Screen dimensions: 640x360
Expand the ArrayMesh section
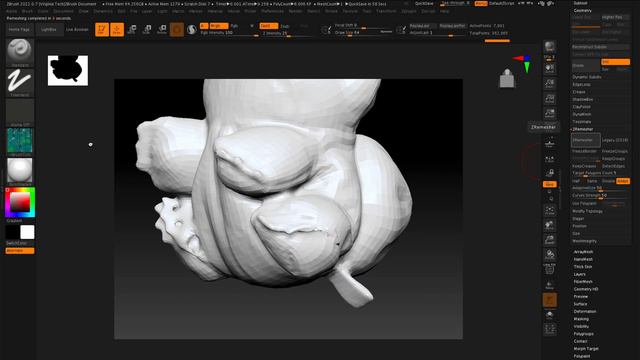coord(583,252)
